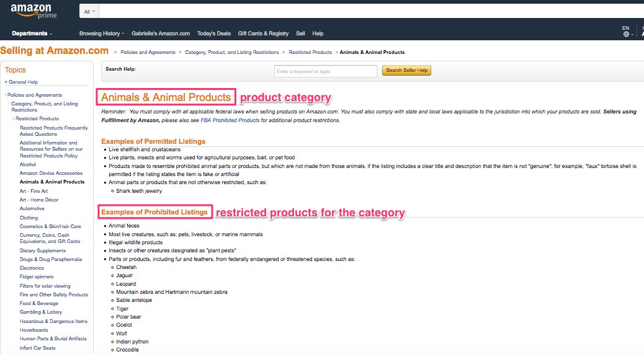This screenshot has height=354, width=644.
Task: Open the Infant Car Seats topic
Action: coord(37,348)
